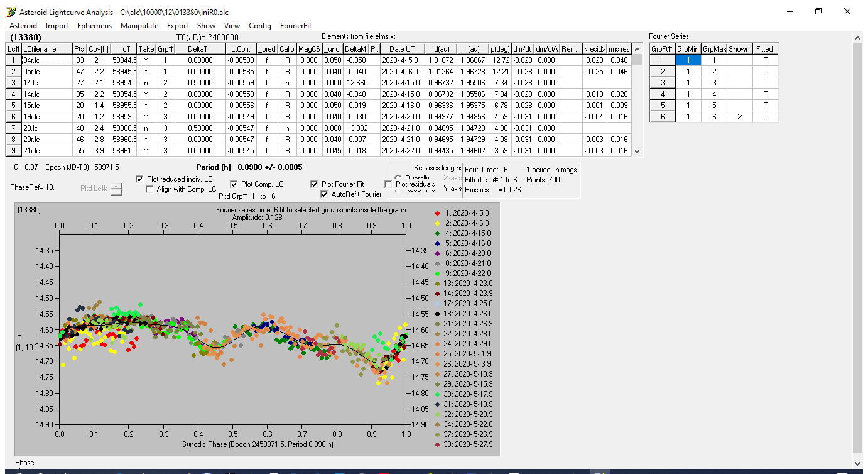Click the DeltaT column header

point(200,49)
